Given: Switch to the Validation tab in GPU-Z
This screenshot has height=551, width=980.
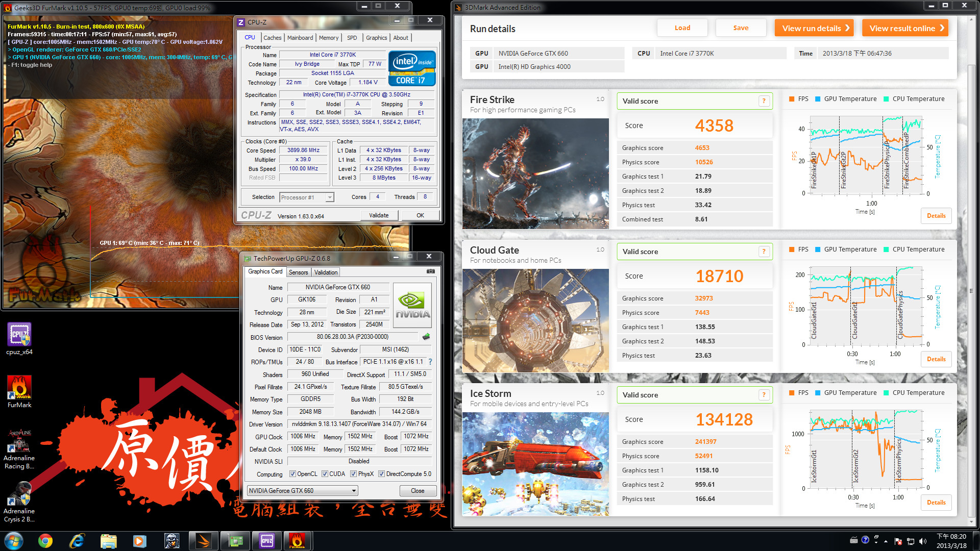Looking at the screenshot, I should click(x=326, y=272).
